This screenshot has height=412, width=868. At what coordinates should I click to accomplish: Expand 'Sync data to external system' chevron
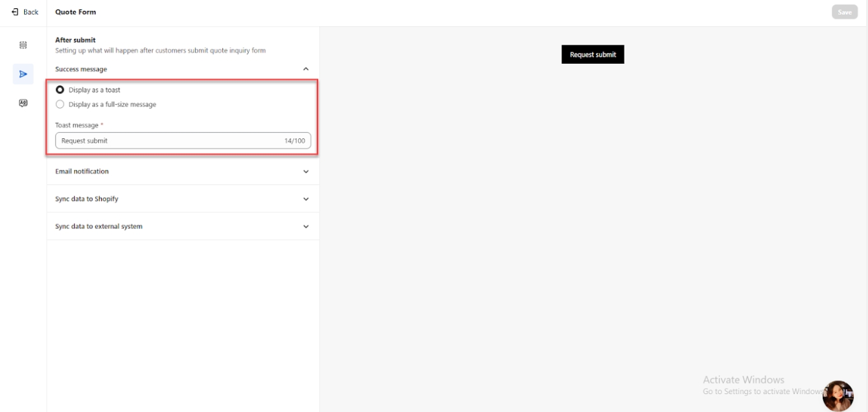pyautogui.click(x=306, y=226)
